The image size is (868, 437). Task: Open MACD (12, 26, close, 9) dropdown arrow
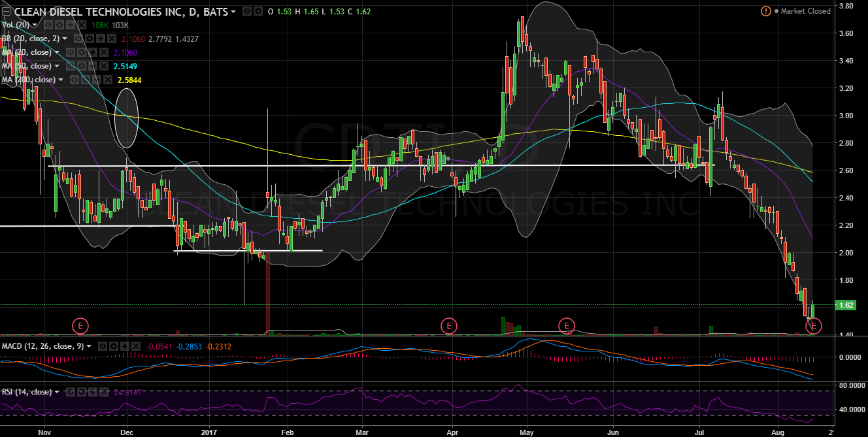click(x=90, y=346)
